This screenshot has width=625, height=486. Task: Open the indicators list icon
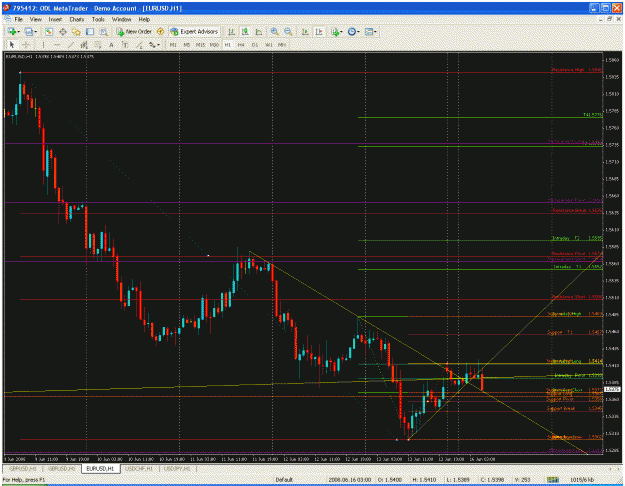(335, 31)
